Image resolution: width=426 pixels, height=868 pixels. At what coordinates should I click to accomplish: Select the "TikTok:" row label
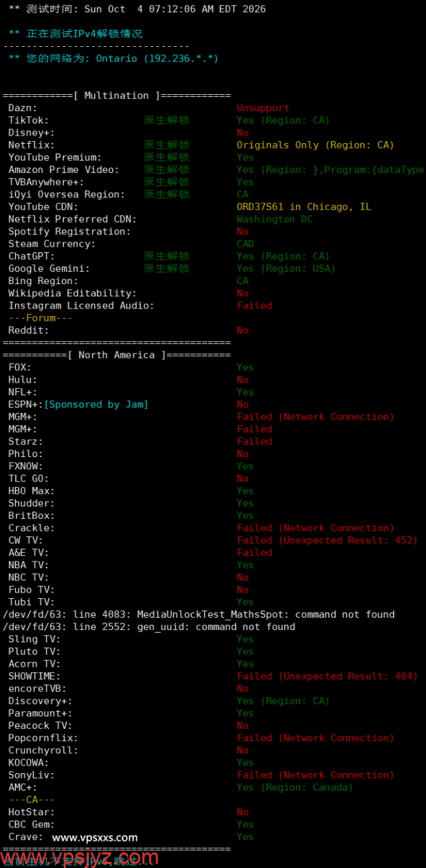click(28, 120)
